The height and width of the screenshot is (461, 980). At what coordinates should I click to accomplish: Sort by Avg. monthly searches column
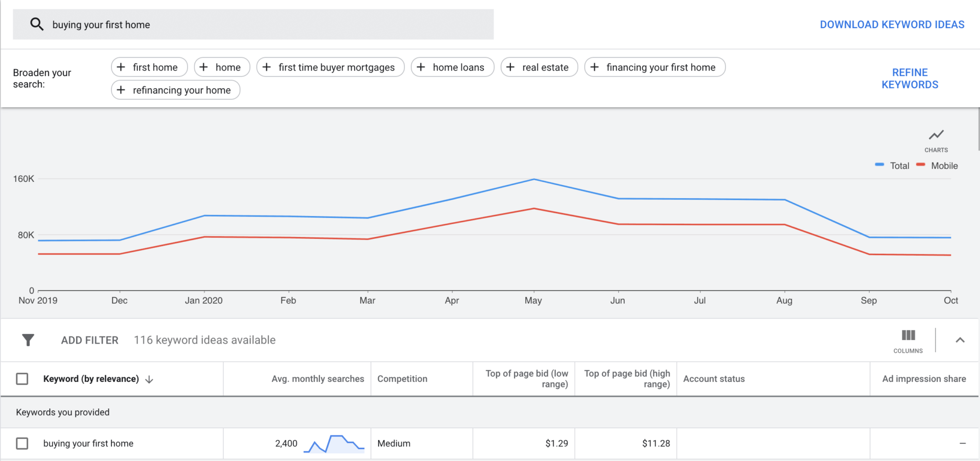(x=317, y=379)
